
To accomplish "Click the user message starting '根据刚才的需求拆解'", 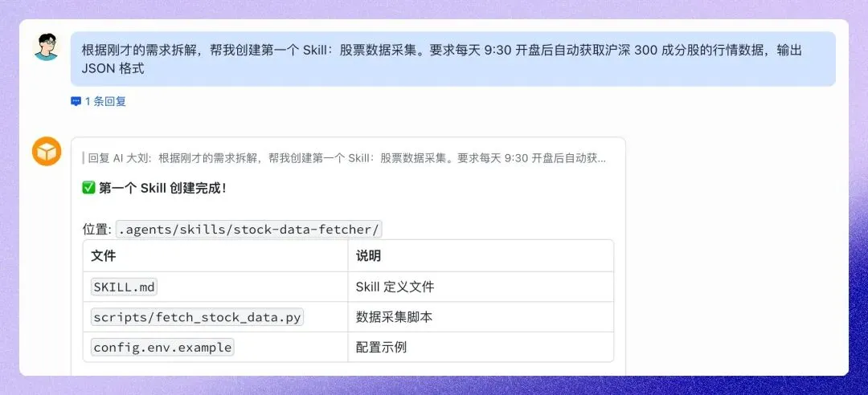I will [x=452, y=59].
